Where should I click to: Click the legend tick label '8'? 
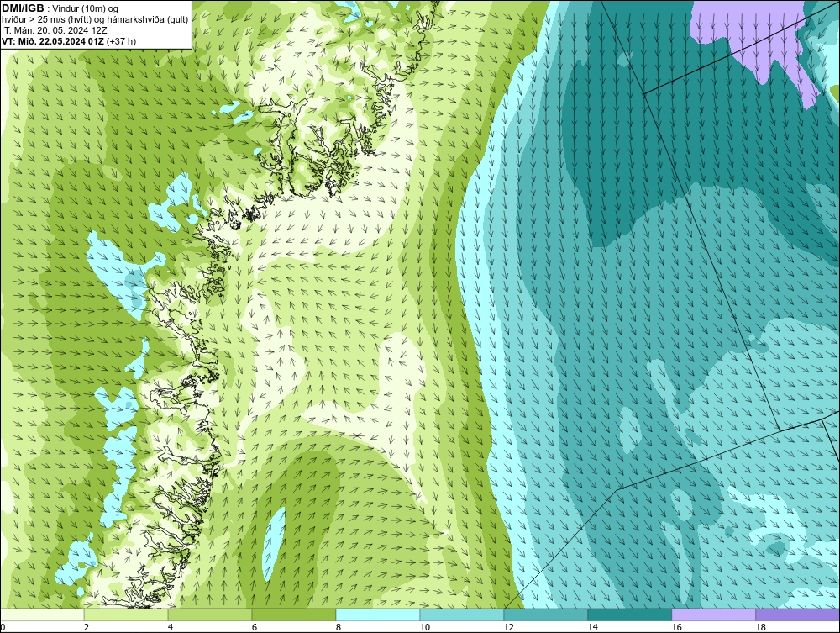339,627
